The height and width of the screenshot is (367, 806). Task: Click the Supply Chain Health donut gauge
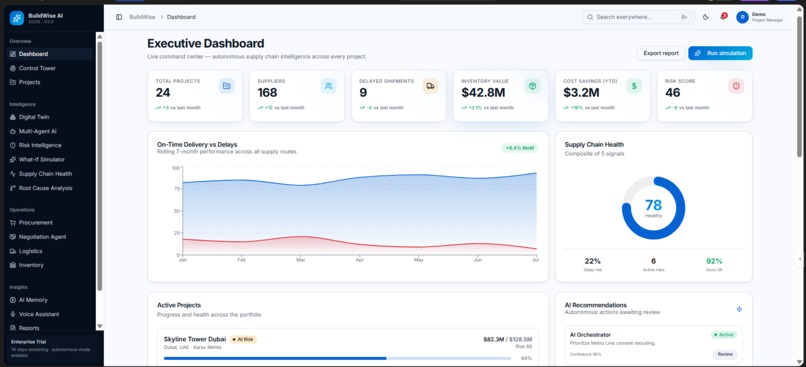pyautogui.click(x=653, y=208)
